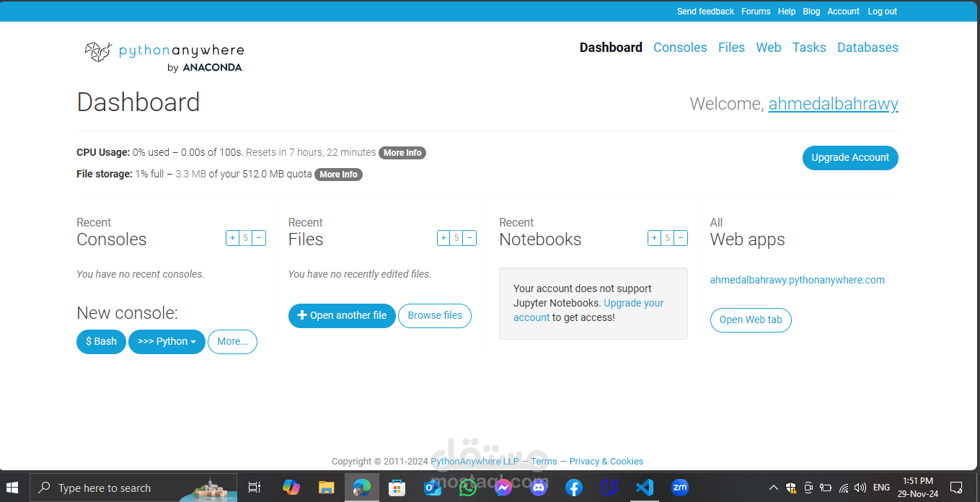Open ahmedalbahrawy.pythonanywhere.com web app link
The width and height of the screenshot is (980, 502).
click(x=798, y=280)
